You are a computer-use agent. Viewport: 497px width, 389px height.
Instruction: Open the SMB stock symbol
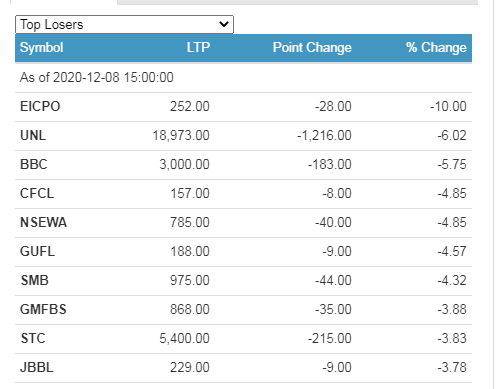35,281
